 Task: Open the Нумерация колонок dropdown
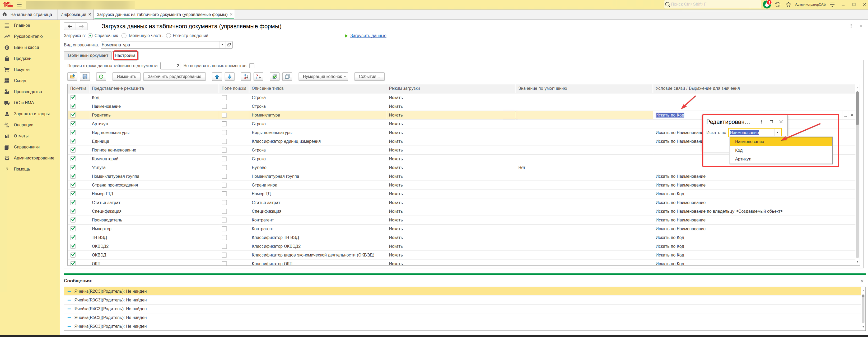pyautogui.click(x=323, y=77)
